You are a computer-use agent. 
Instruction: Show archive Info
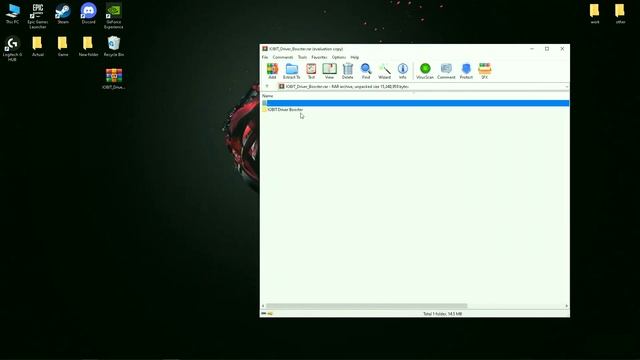click(402, 71)
